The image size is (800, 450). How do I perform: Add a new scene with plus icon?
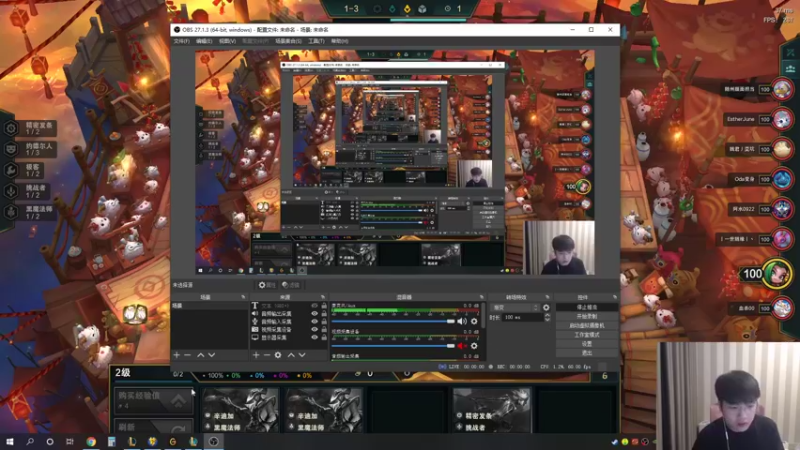point(177,355)
